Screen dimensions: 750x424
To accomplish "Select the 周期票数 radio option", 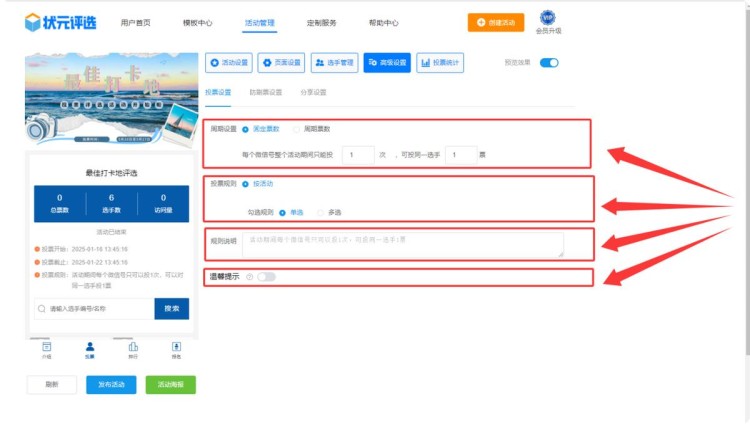I will 296,129.
